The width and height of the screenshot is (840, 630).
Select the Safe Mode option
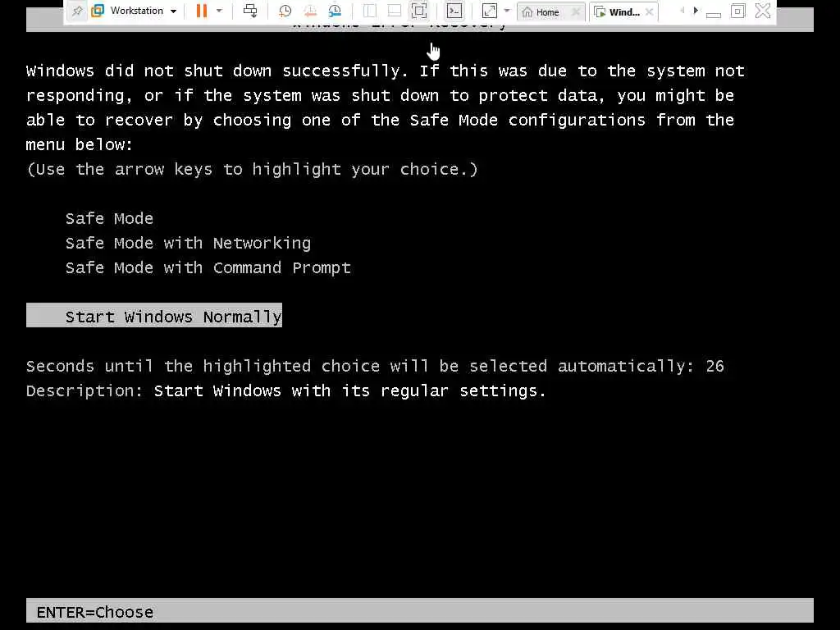[109, 218]
